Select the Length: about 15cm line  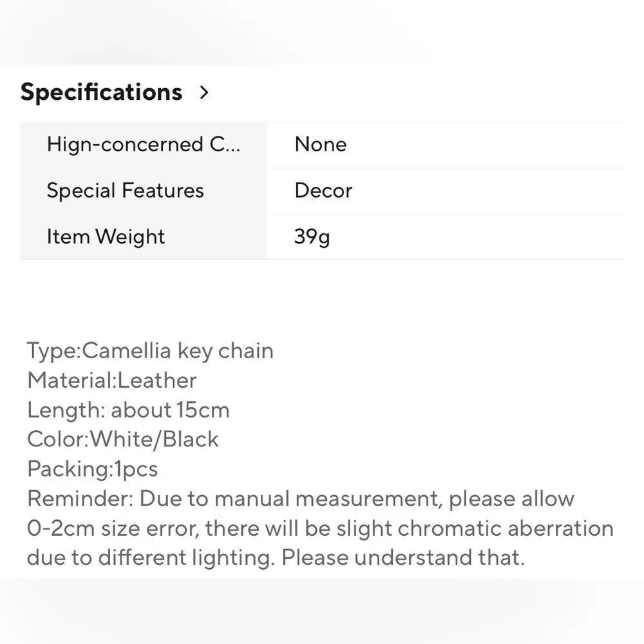128,410
